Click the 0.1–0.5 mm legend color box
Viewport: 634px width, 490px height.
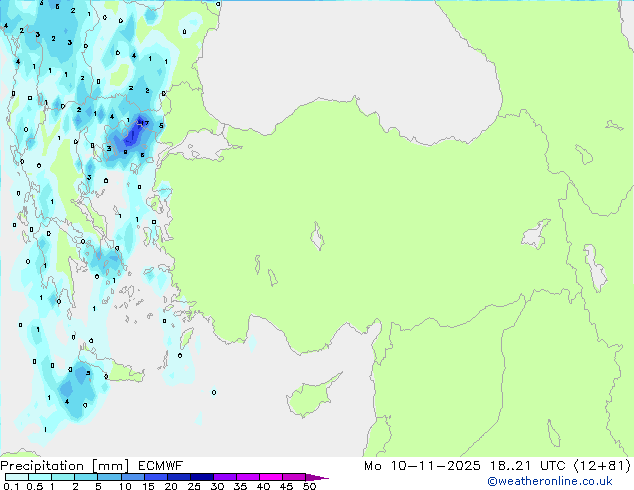17,477
